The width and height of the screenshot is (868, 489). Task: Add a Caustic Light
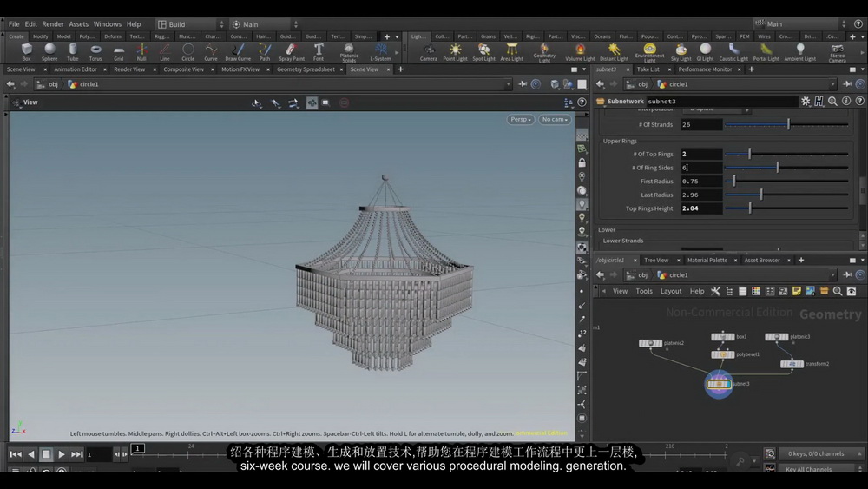coord(733,52)
